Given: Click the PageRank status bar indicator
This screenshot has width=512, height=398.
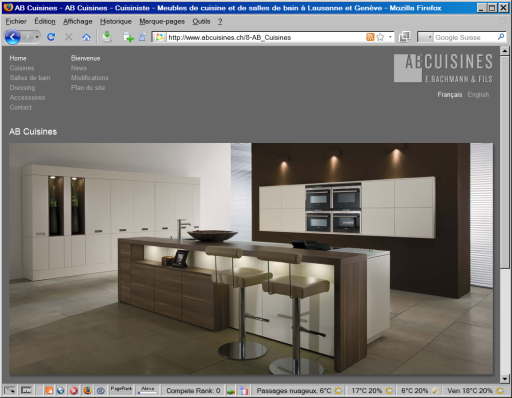Looking at the screenshot, I should point(121,389).
